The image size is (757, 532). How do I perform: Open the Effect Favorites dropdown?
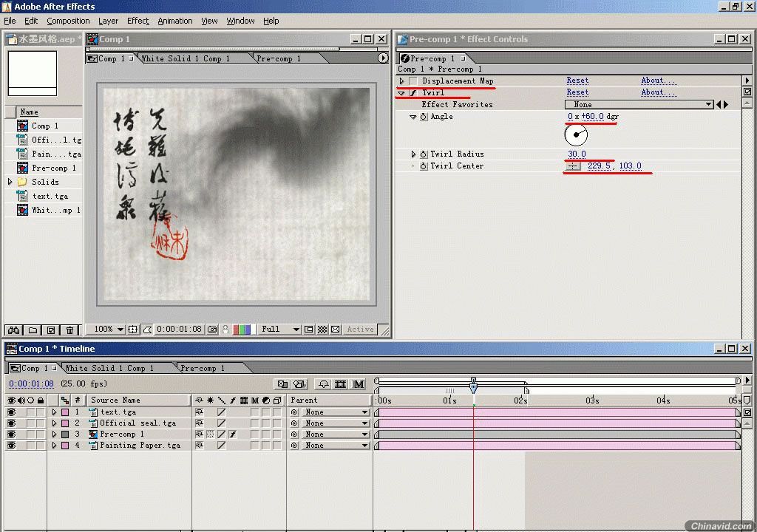[639, 105]
